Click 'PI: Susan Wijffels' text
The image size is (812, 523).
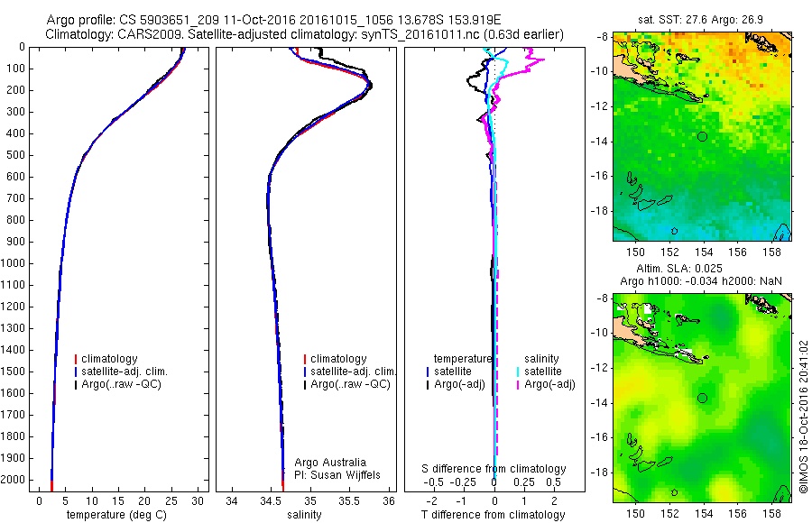click(337, 475)
